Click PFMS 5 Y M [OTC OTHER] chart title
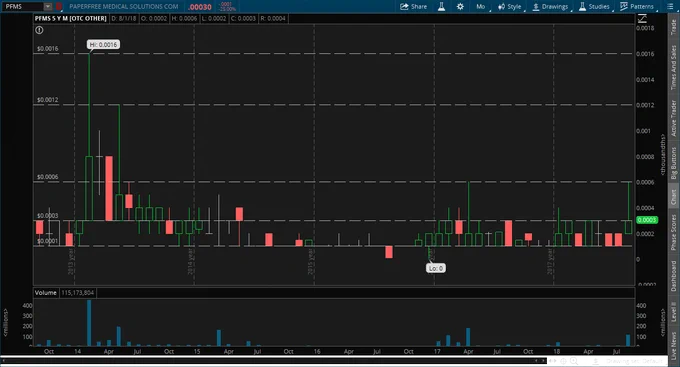The height and width of the screenshot is (367, 680). (x=70, y=18)
